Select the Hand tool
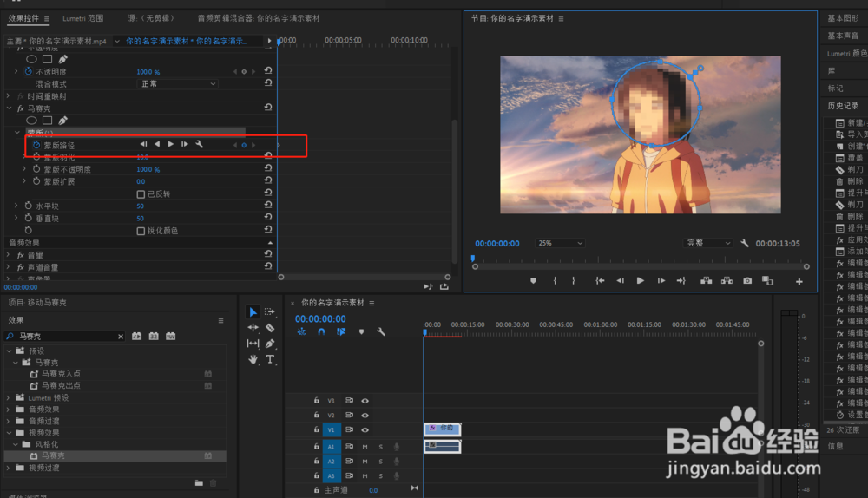 pos(253,360)
